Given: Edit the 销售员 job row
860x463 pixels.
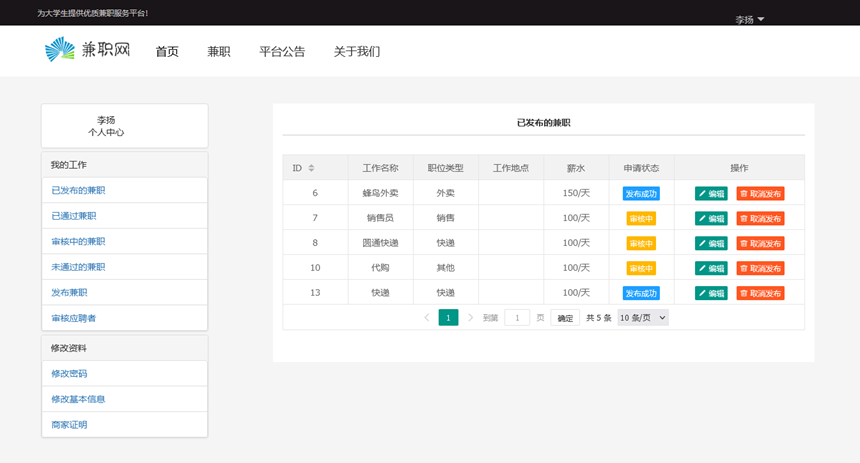Looking at the screenshot, I should pos(711,218).
